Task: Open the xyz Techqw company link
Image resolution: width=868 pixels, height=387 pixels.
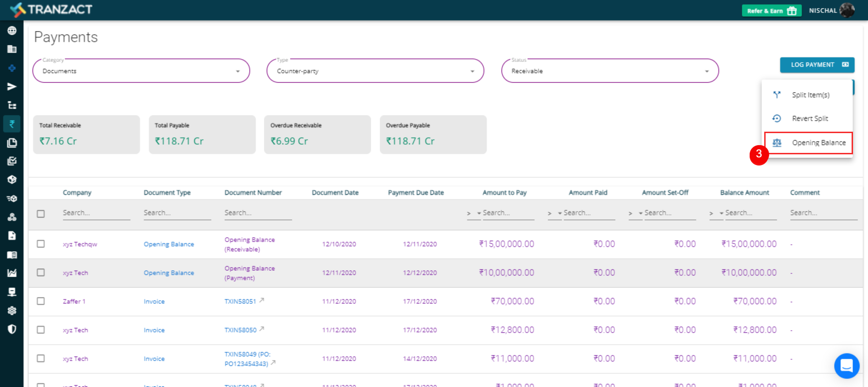Action: (x=80, y=244)
